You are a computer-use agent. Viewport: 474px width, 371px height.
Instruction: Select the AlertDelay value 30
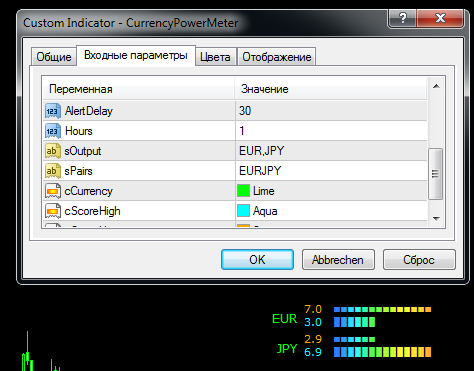245,111
